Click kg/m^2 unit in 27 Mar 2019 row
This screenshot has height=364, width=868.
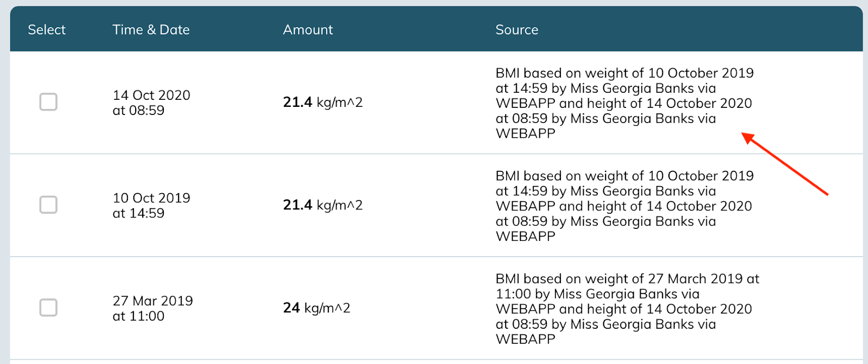point(327,308)
